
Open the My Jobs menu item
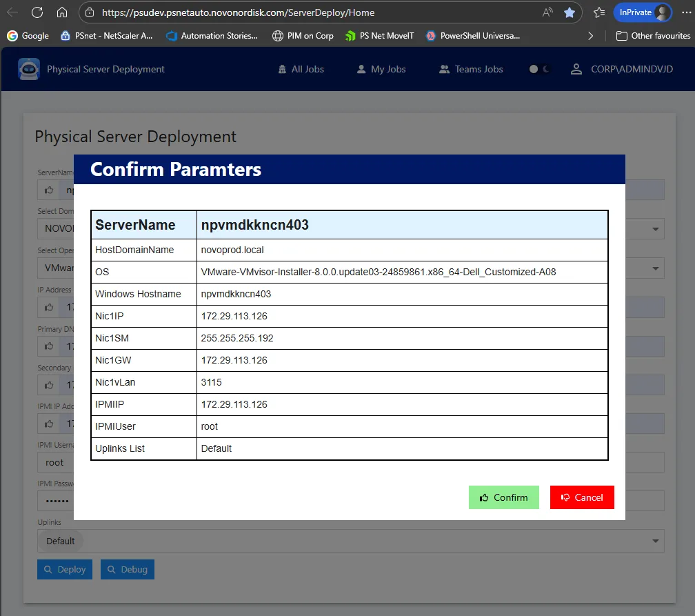click(381, 69)
